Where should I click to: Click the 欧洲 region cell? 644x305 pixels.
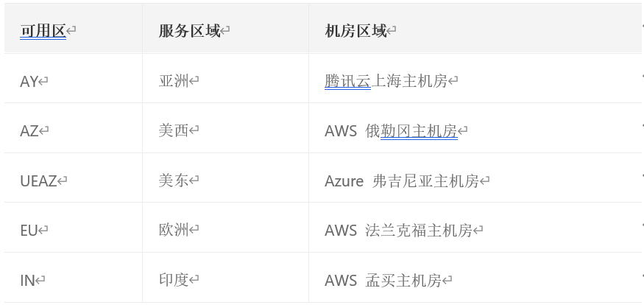[174, 231]
